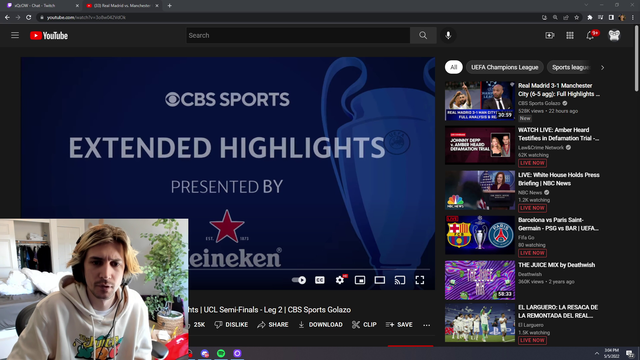The image size is (640, 360).
Task: Open the YouTube apps grid
Action: pos(570,36)
